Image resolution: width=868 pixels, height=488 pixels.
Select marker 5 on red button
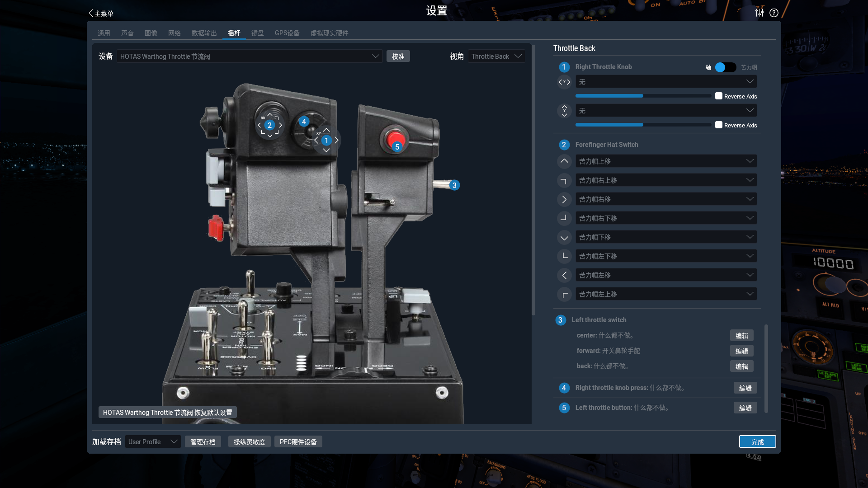click(397, 147)
